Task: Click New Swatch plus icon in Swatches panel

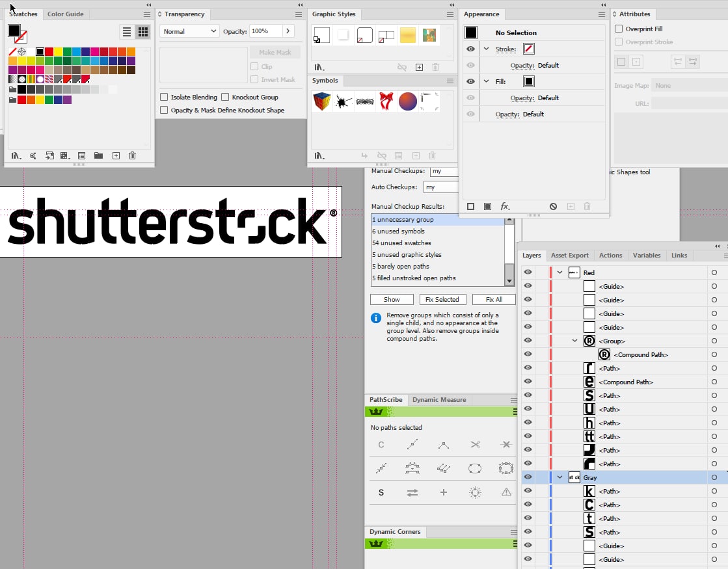Action: [116, 156]
